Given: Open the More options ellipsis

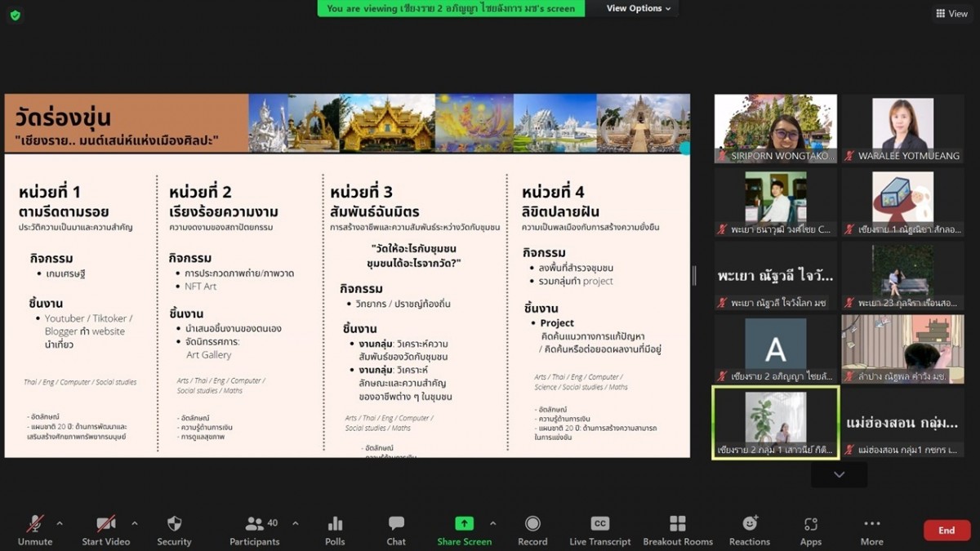Looking at the screenshot, I should 871,523.
